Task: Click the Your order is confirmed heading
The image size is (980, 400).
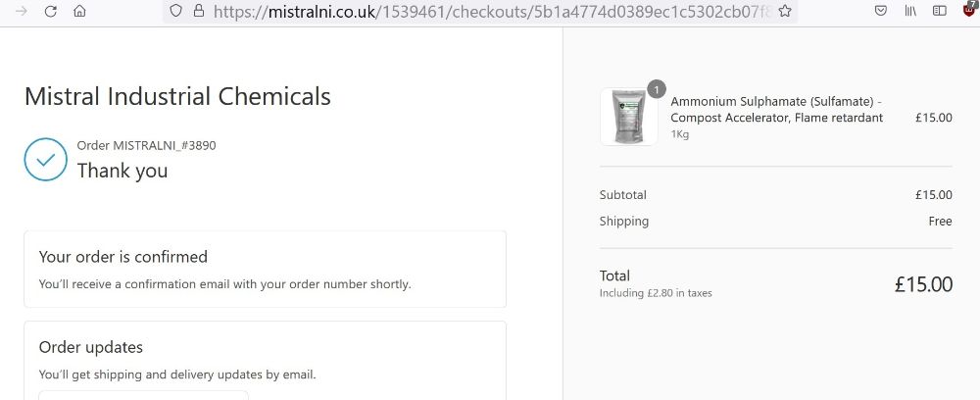Action: tap(123, 257)
